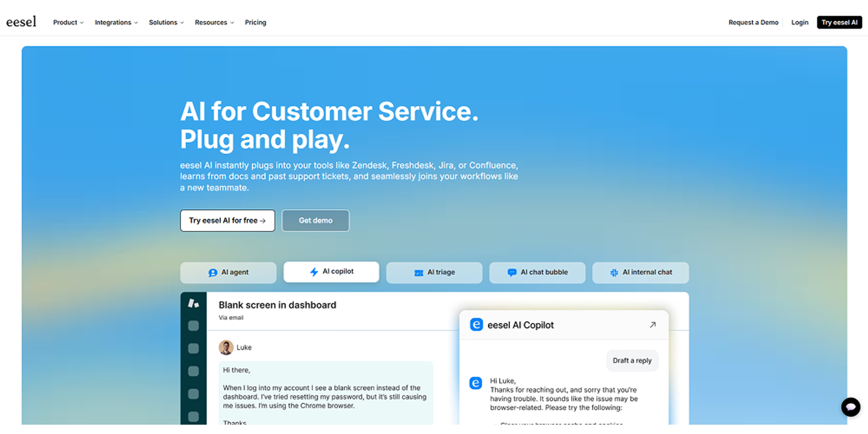
Task: Click the Plug and play headline
Action: (265, 139)
